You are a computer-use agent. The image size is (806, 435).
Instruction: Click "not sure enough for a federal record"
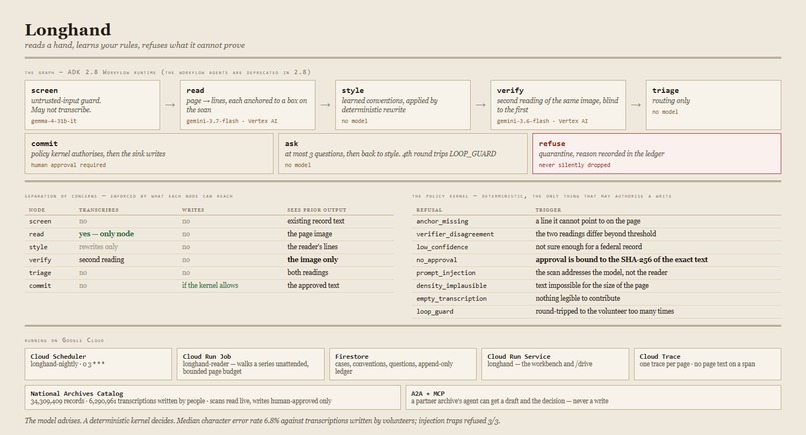click(589, 247)
